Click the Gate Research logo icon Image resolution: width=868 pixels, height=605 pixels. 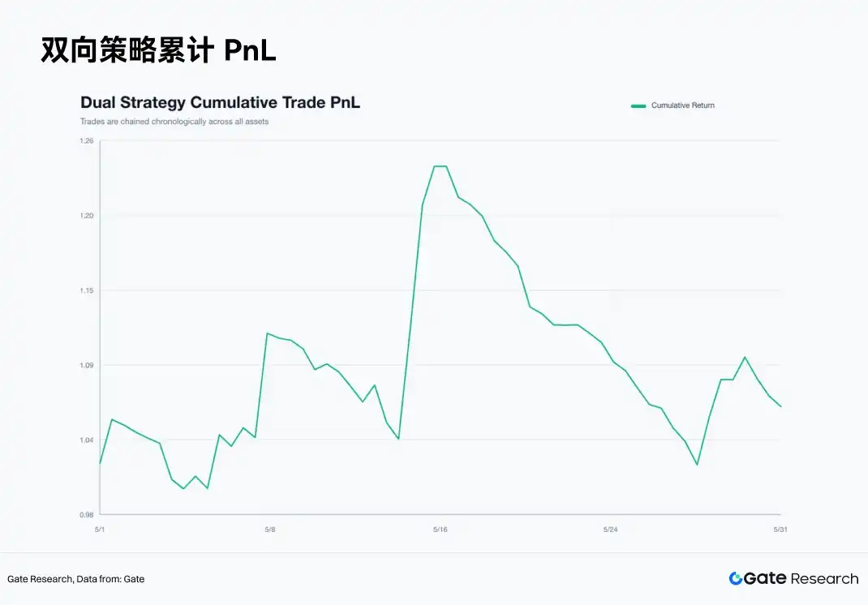click(736, 578)
